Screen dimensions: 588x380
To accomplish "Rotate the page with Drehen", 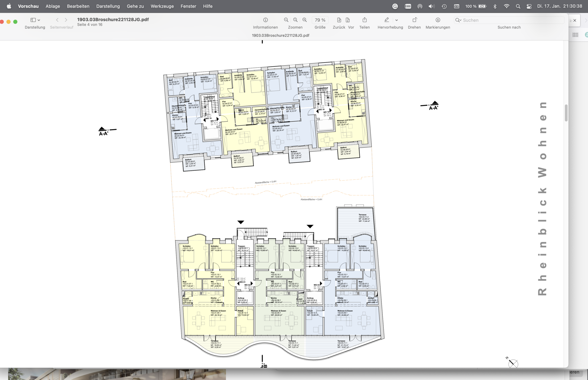I will (415, 20).
